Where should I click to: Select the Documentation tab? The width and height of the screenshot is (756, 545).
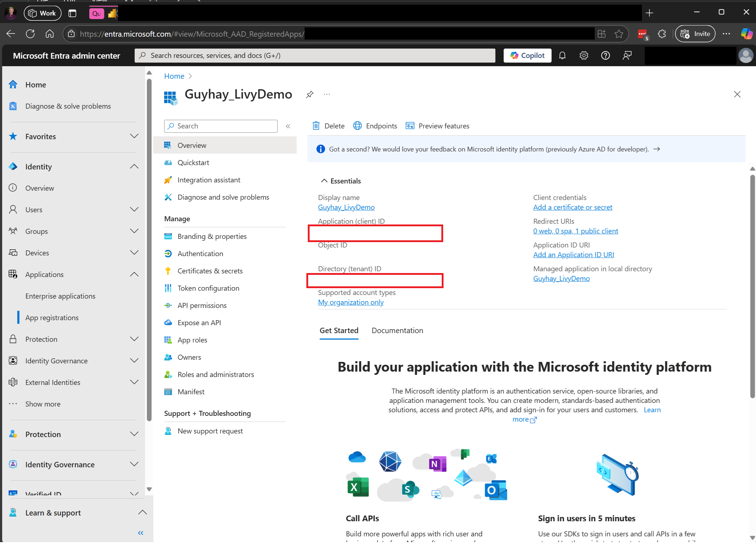tap(397, 330)
